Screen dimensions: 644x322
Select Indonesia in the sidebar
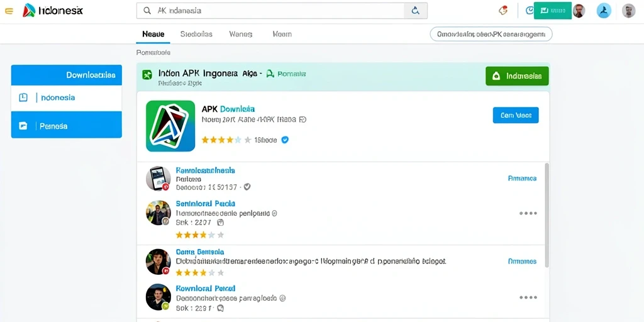[58, 97]
